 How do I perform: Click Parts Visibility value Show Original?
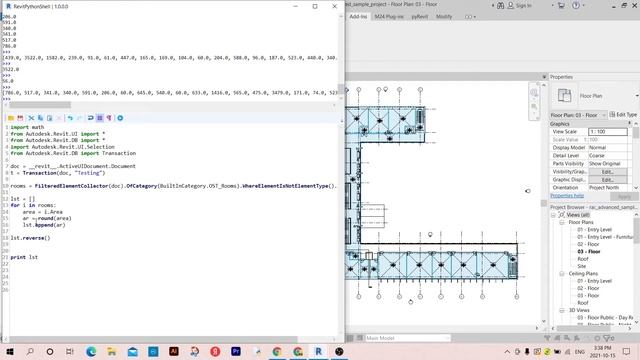(x=608, y=164)
